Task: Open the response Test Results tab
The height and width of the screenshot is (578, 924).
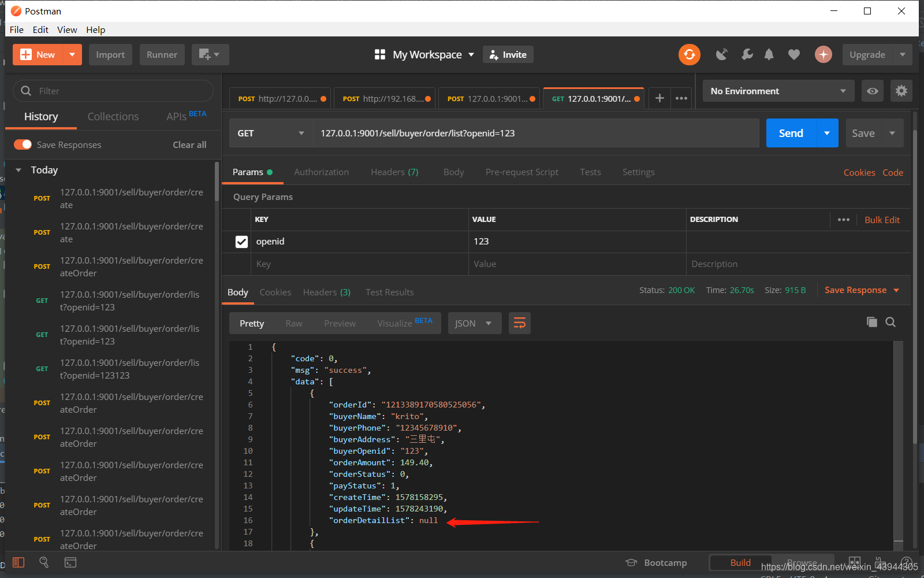Action: 390,292
